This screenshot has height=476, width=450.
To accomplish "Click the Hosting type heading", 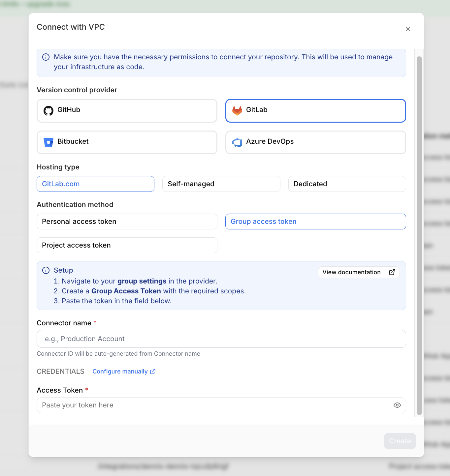I will tap(58, 167).
